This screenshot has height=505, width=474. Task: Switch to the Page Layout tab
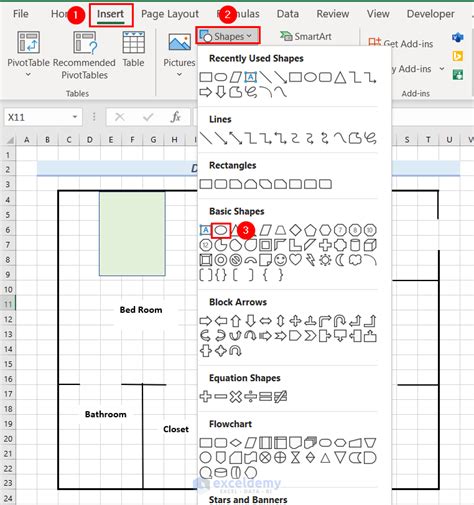(170, 14)
